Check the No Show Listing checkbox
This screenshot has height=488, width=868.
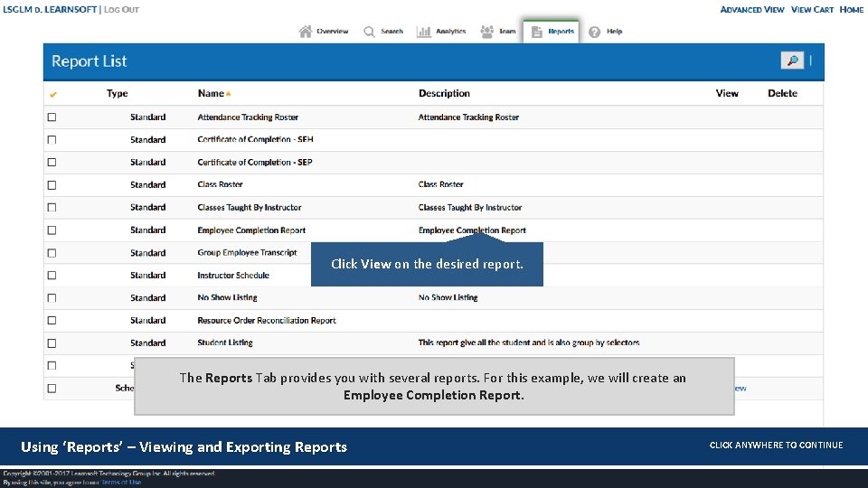[52, 297]
